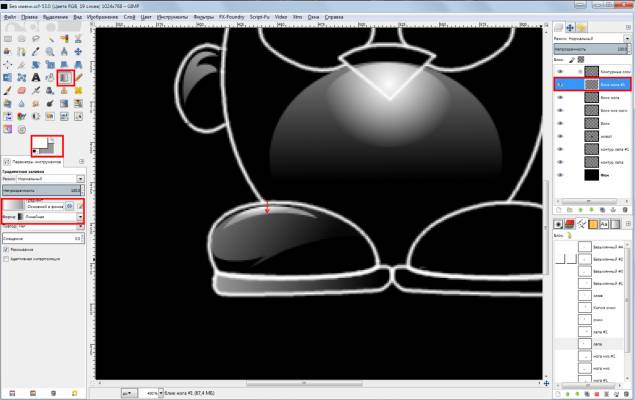Enable adaptive supersampling checkbox

tap(6, 259)
